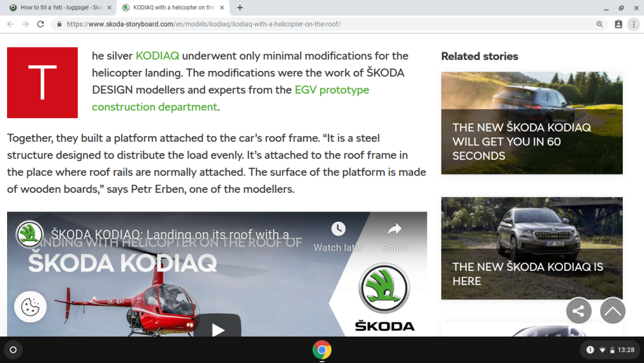Viewport: 644px width, 363px height.
Task: Click the video's Watch later clock icon
Action: (339, 229)
